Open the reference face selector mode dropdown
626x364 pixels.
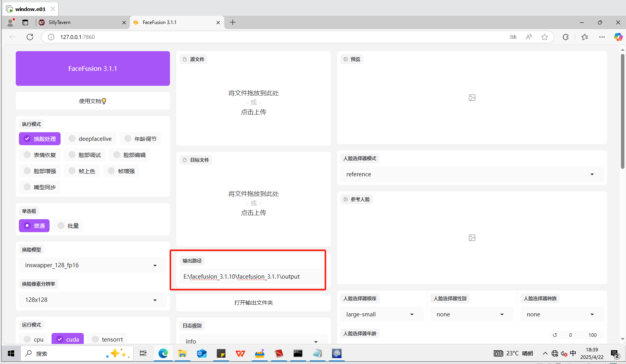coord(472,174)
